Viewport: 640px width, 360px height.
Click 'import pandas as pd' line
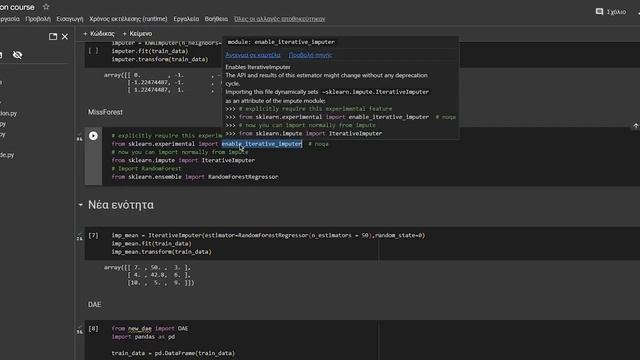(x=143, y=337)
